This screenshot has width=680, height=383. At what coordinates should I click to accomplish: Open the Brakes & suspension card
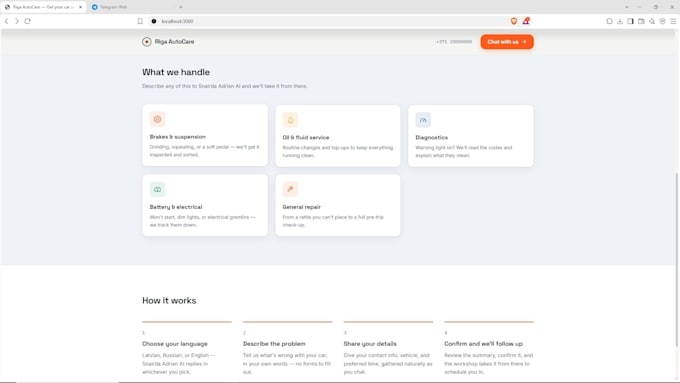click(x=205, y=135)
